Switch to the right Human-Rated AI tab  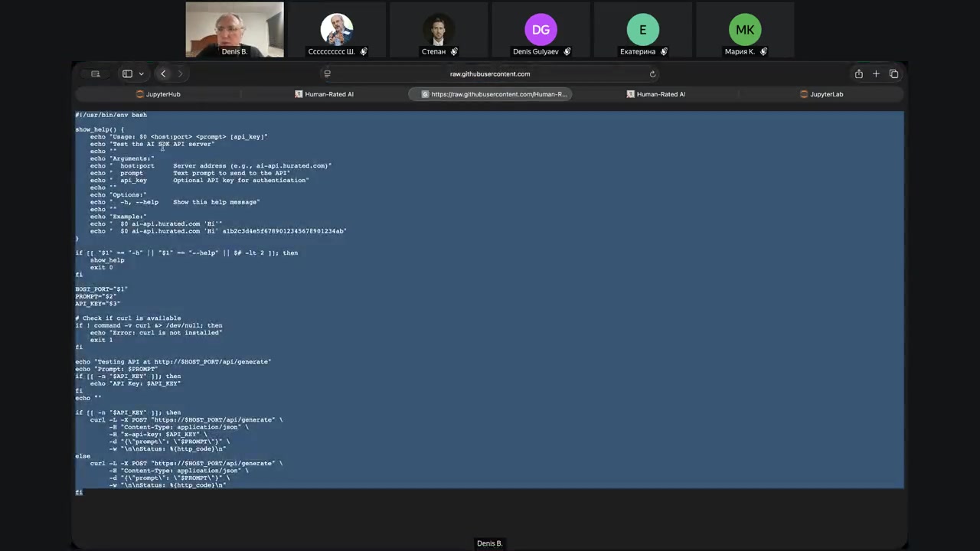coord(656,94)
